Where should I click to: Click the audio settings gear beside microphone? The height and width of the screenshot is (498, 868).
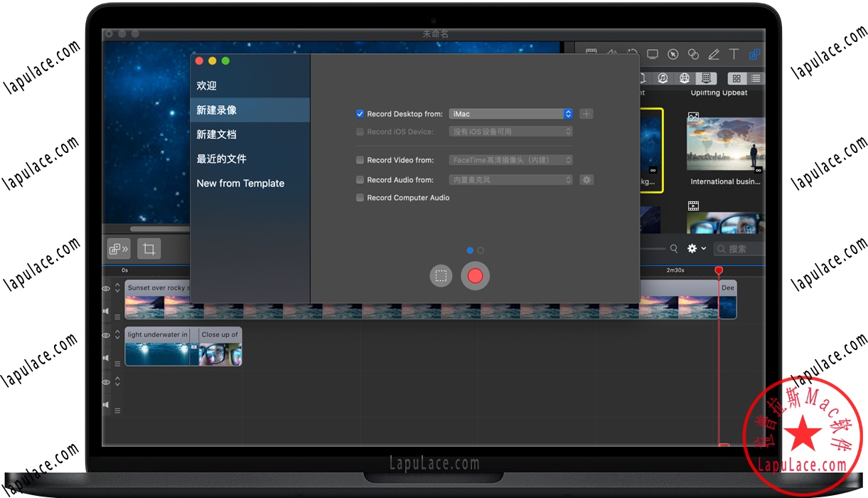coord(586,180)
